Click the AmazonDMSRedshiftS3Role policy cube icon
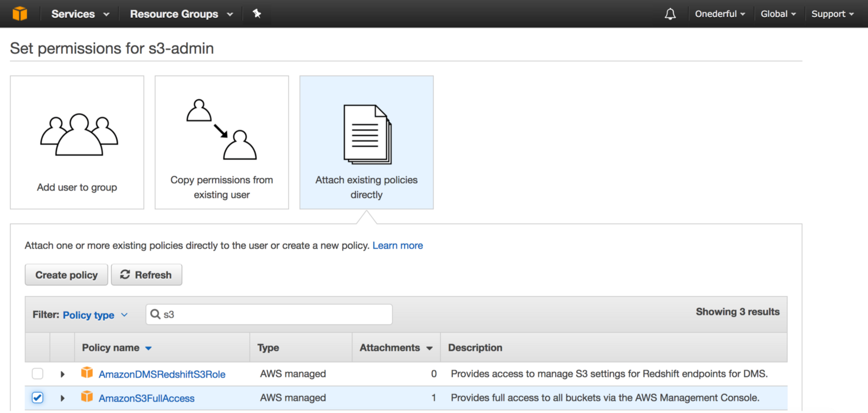 click(87, 373)
